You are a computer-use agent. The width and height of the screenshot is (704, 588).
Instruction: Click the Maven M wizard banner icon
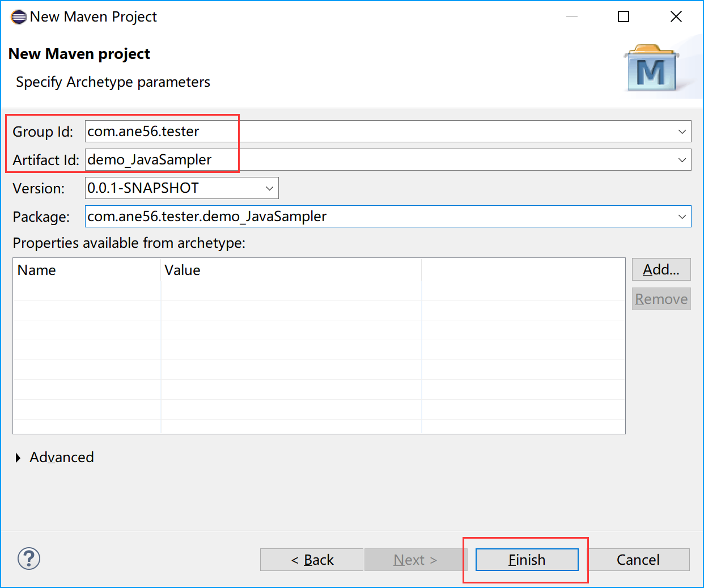tap(651, 69)
